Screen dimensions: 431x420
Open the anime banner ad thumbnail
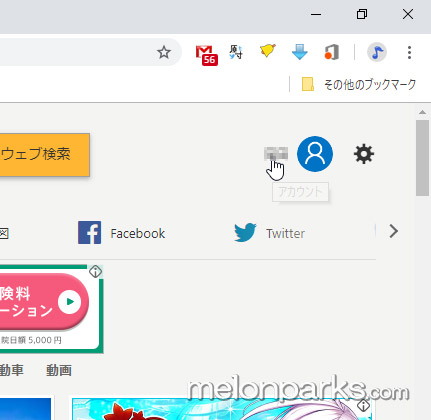[222, 409]
